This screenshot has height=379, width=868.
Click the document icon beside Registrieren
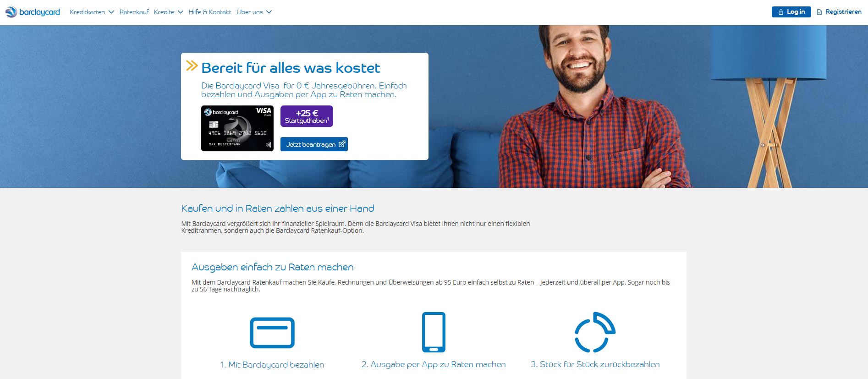click(x=819, y=12)
